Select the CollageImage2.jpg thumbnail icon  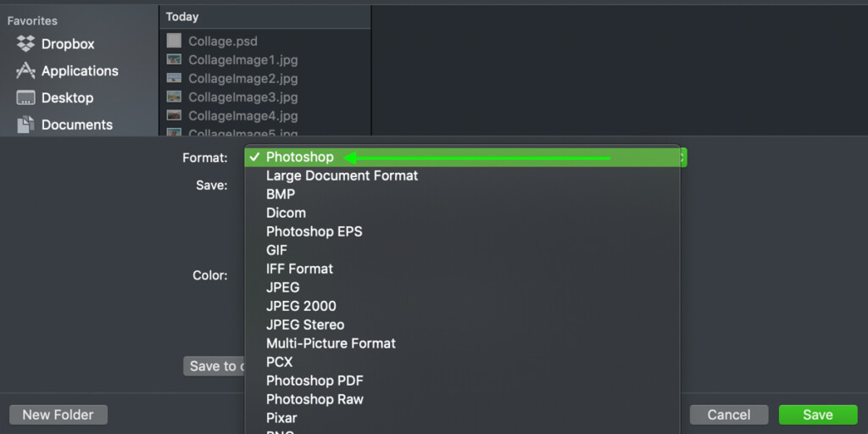(174, 78)
